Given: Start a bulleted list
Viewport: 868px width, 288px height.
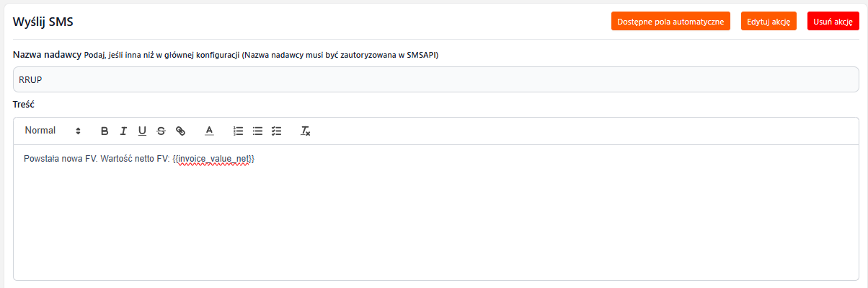Looking at the screenshot, I should coord(257,131).
